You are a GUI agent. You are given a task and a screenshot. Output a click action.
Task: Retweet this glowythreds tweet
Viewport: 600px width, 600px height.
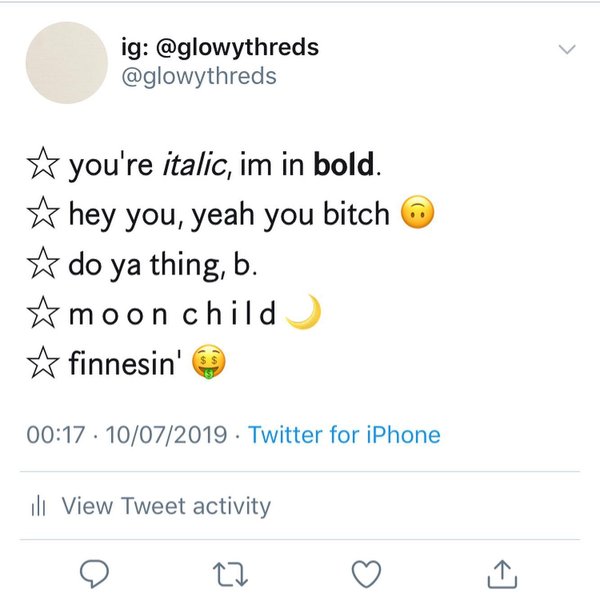coord(232,572)
